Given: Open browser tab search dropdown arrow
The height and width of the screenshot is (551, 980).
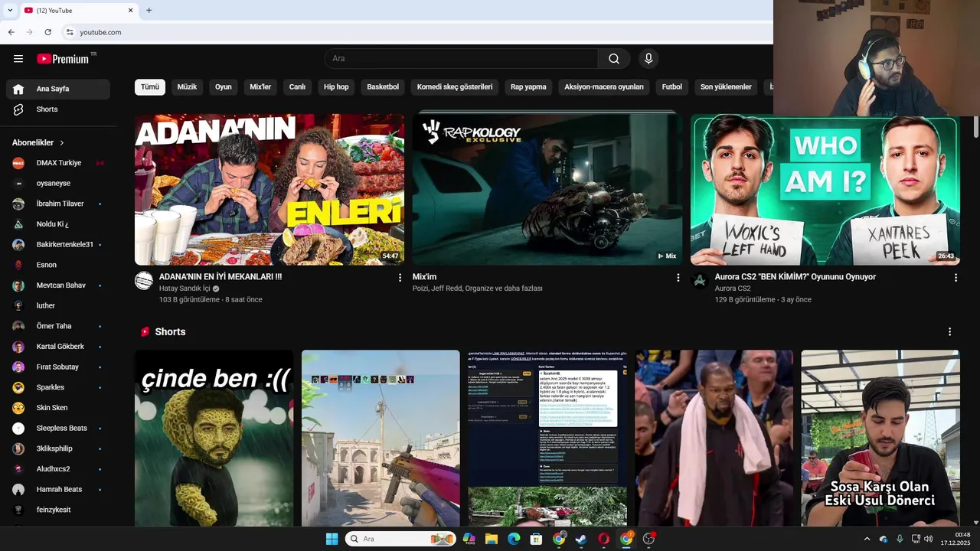Looking at the screenshot, I should (10, 10).
